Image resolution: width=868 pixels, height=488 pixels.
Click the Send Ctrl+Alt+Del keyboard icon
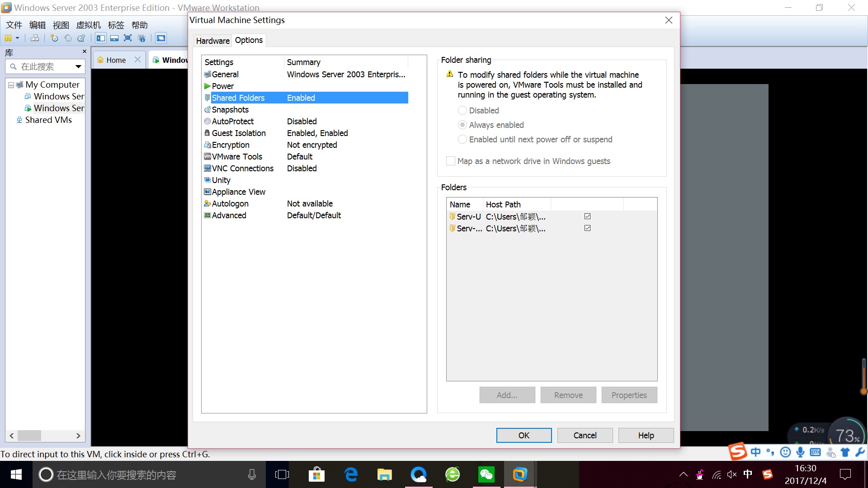35,38
